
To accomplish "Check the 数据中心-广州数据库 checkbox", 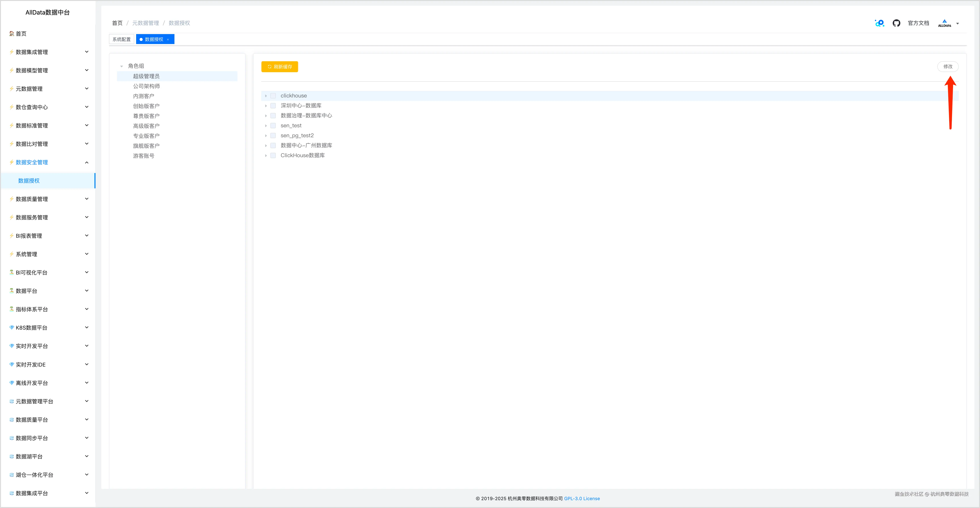I will coord(273,145).
